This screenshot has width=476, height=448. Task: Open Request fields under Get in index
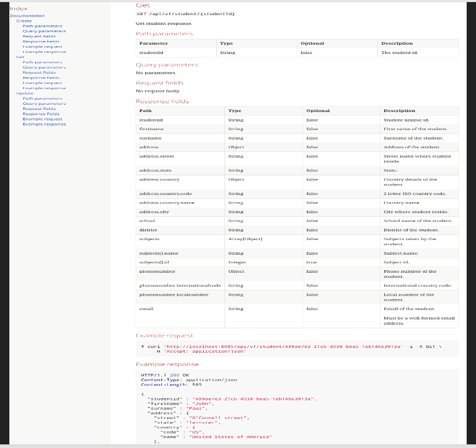coord(39,73)
